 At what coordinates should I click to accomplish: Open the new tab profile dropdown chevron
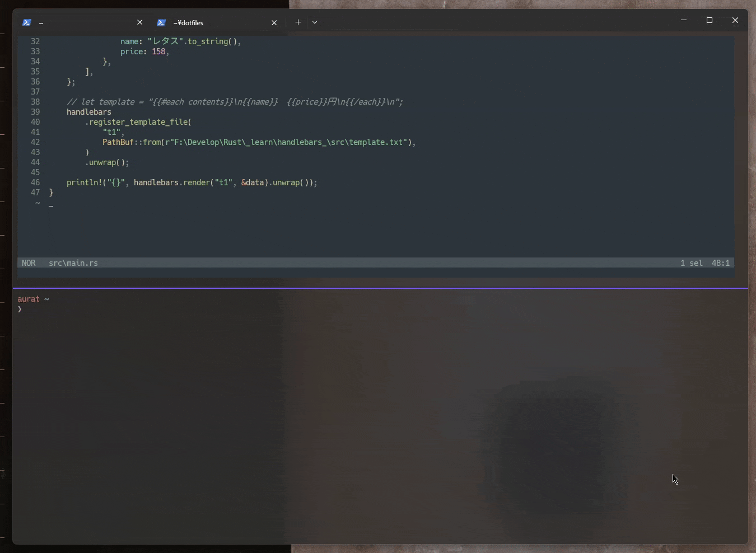tap(315, 22)
